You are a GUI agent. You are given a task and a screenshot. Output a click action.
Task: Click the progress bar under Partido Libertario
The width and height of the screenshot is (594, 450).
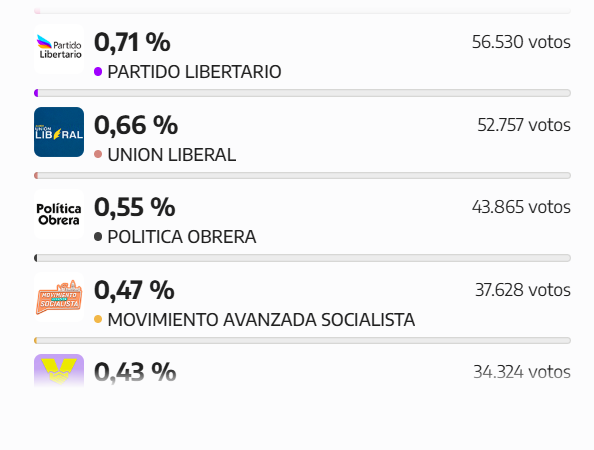pos(302,93)
